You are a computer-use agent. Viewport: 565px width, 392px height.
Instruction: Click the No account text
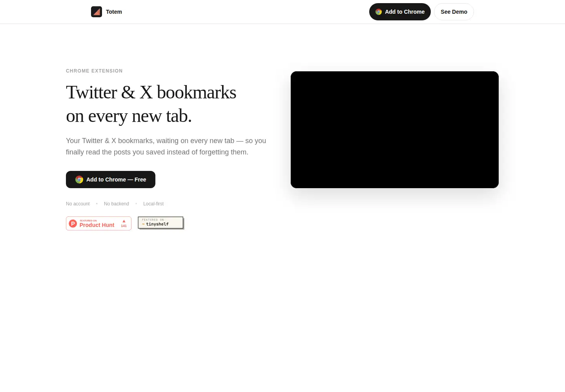tap(78, 204)
